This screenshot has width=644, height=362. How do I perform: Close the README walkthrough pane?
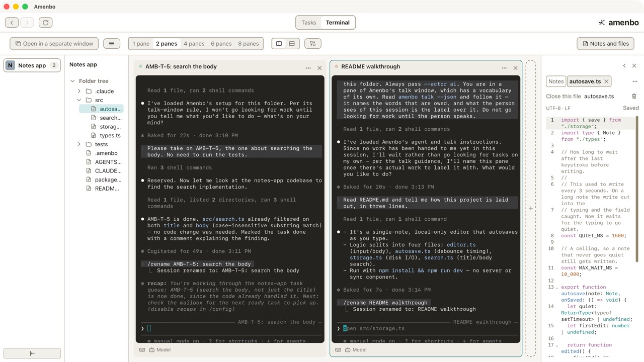point(515,68)
